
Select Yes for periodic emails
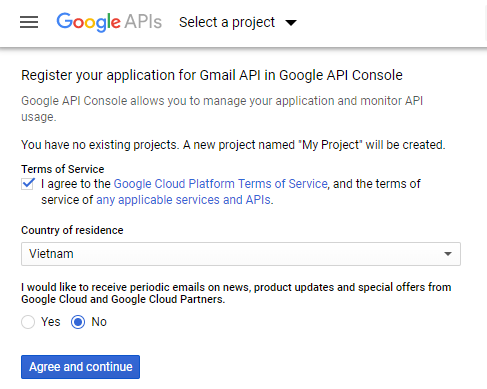pos(28,322)
